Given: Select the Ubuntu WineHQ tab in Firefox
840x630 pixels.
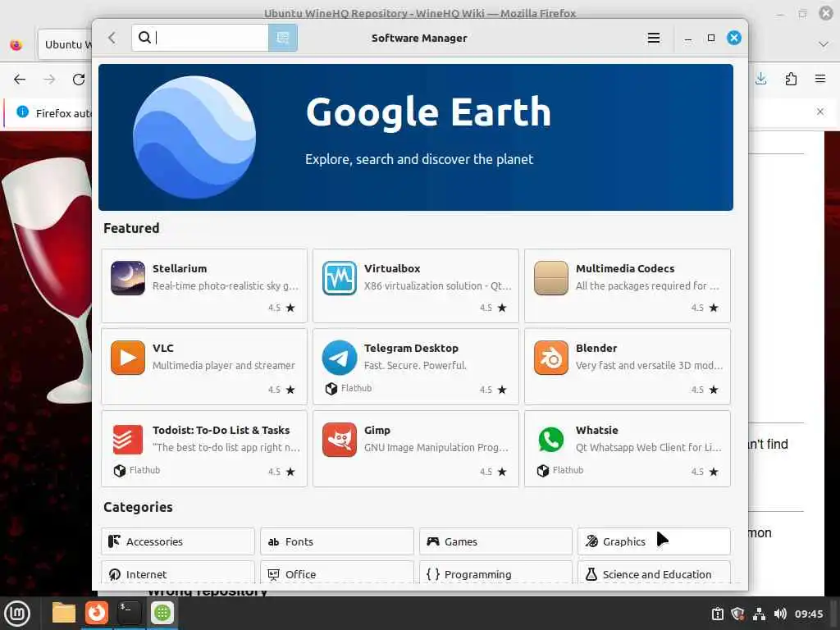Looking at the screenshot, I should tap(65, 44).
